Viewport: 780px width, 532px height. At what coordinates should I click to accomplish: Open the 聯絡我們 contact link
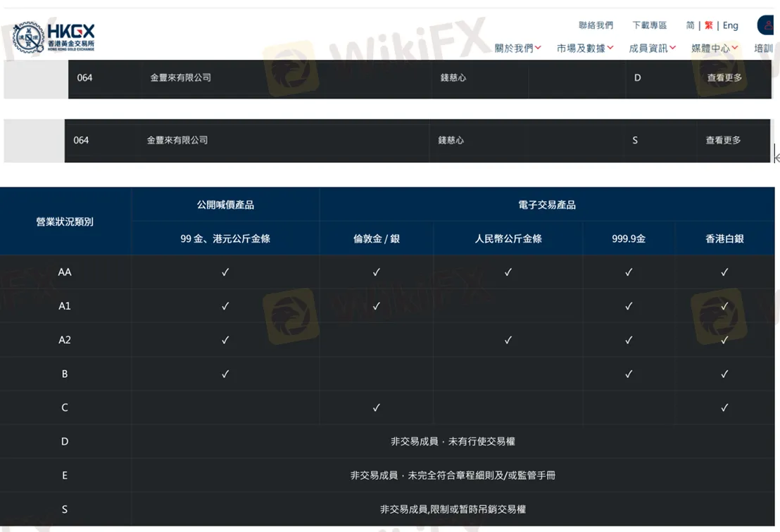[596, 25]
